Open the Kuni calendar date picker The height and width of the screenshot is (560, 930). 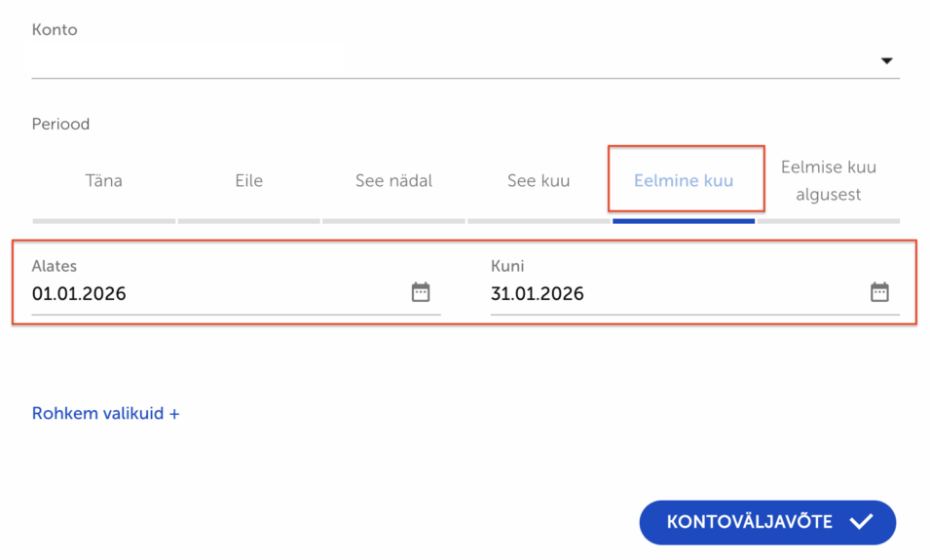[x=879, y=292]
